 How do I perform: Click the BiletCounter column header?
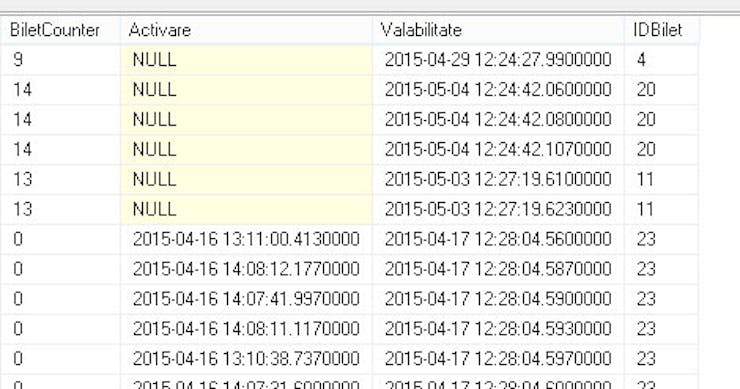[x=60, y=30]
